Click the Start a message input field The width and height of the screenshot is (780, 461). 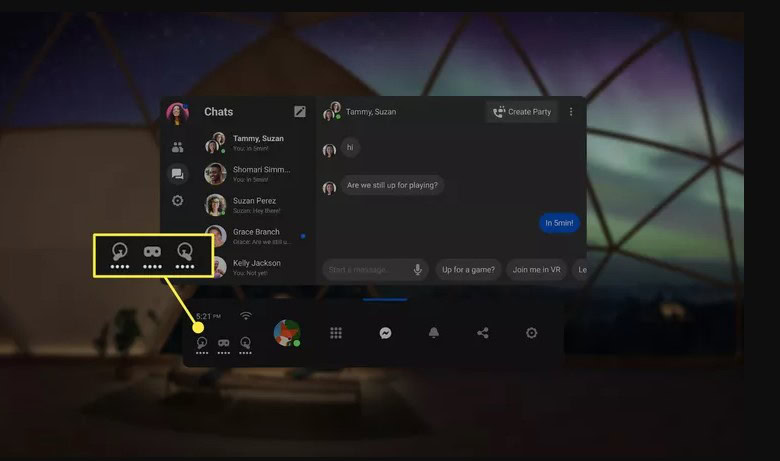375,270
